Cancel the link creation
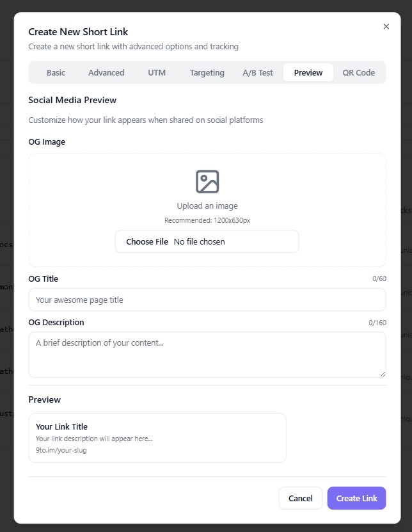412x532 pixels. click(301, 498)
